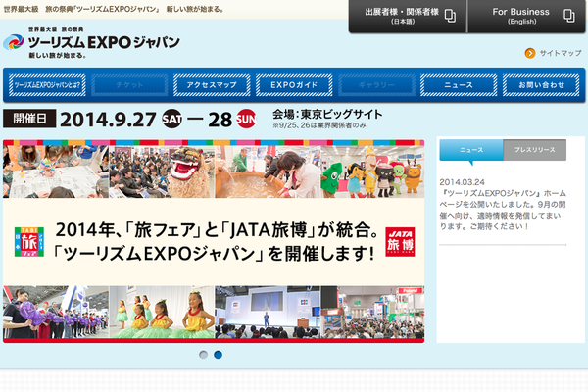Image resolution: width=588 pixels, height=392 pixels.
Task: Click the 会場:東京ビッグサイト venue text
Action: click(x=327, y=114)
